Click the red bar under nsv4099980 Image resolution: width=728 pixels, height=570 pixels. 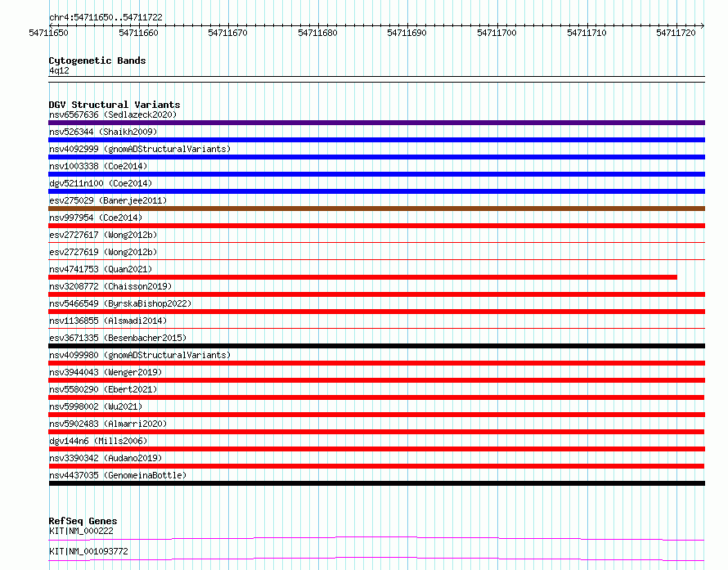(376, 363)
